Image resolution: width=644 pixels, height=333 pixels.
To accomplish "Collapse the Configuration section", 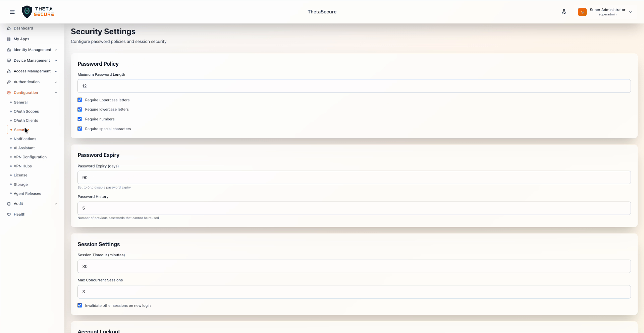I will point(56,92).
